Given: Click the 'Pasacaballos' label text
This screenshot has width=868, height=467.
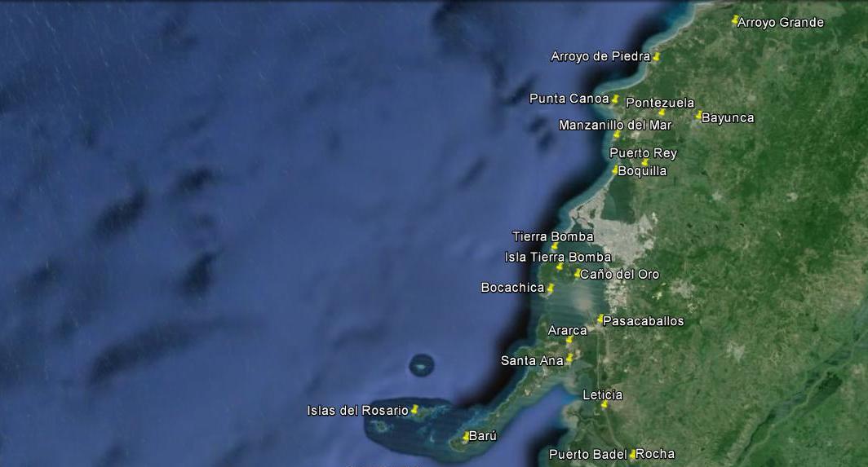Looking at the screenshot, I should pyautogui.click(x=643, y=321).
